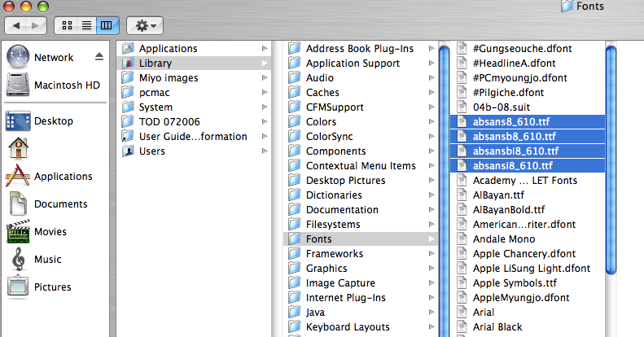Click the Miyo images folder icon
This screenshot has width=644, height=337.
pyautogui.click(x=128, y=77)
